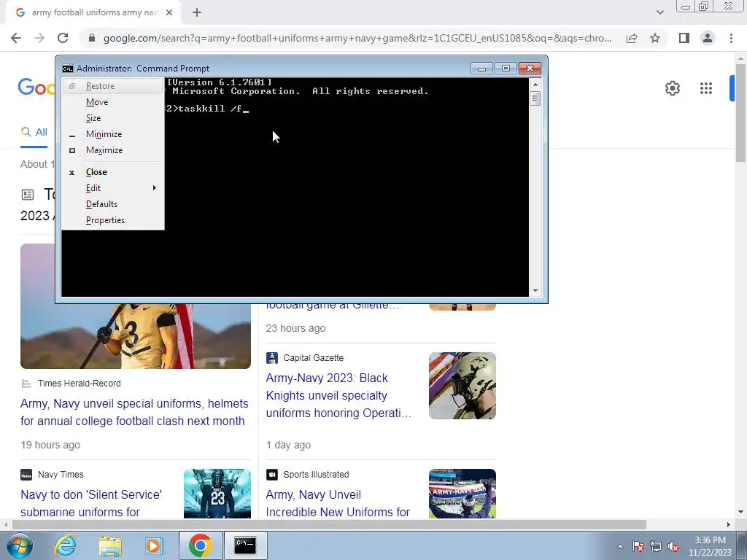Screen dimensions: 747x560
Task: Open a new Chrome tab
Action: [x=197, y=12]
